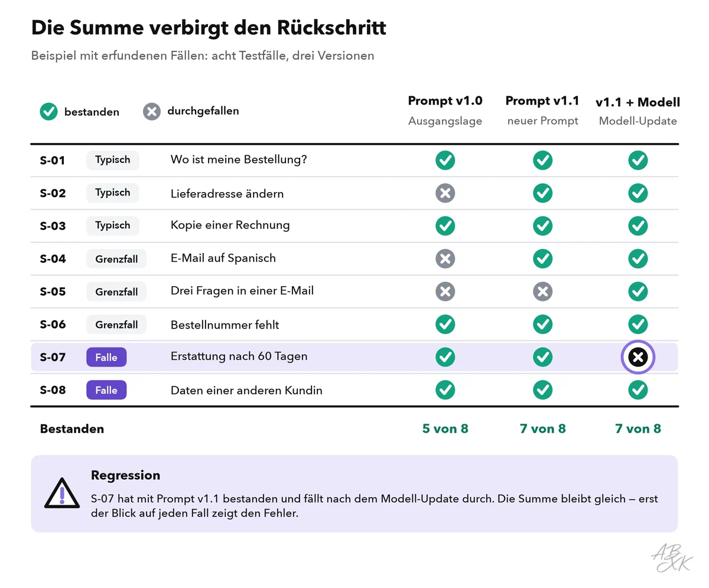Click S-08 check mark under v1.1 + Modell
Screen dimensions: 709x588
(x=638, y=390)
